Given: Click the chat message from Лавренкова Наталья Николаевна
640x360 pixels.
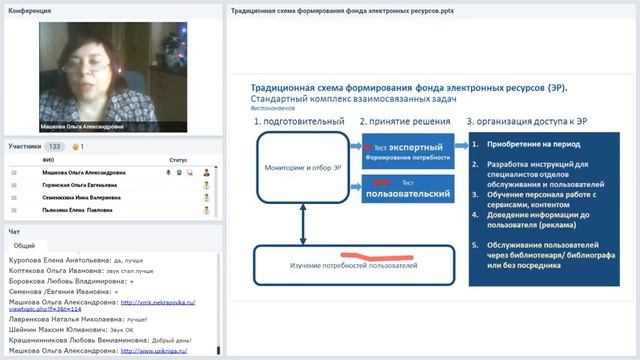Looking at the screenshot, I should 78,319.
